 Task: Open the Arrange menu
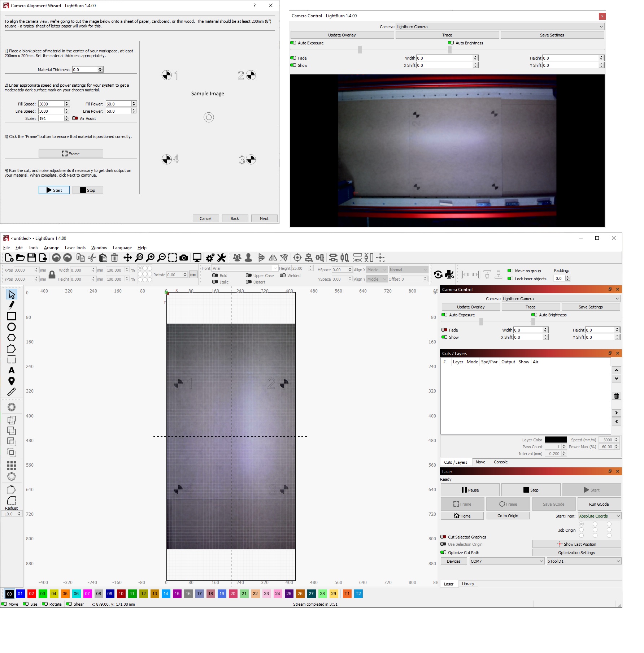click(x=52, y=248)
